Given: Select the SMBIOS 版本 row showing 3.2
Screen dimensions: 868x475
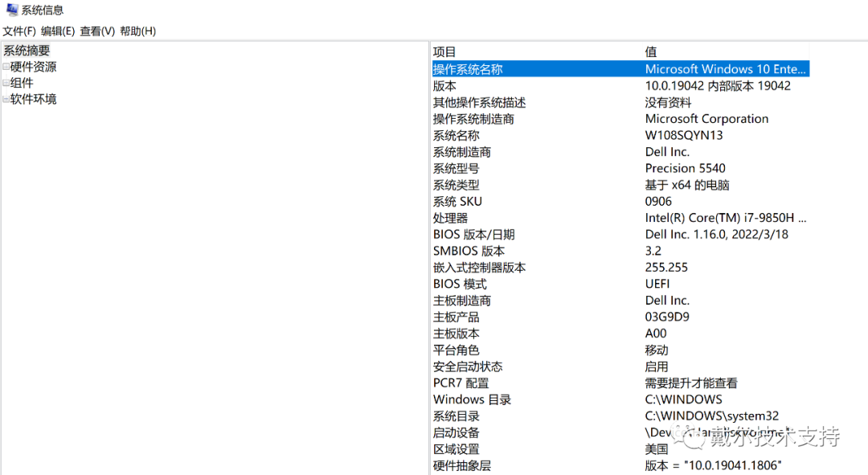Looking at the screenshot, I should [x=563, y=251].
